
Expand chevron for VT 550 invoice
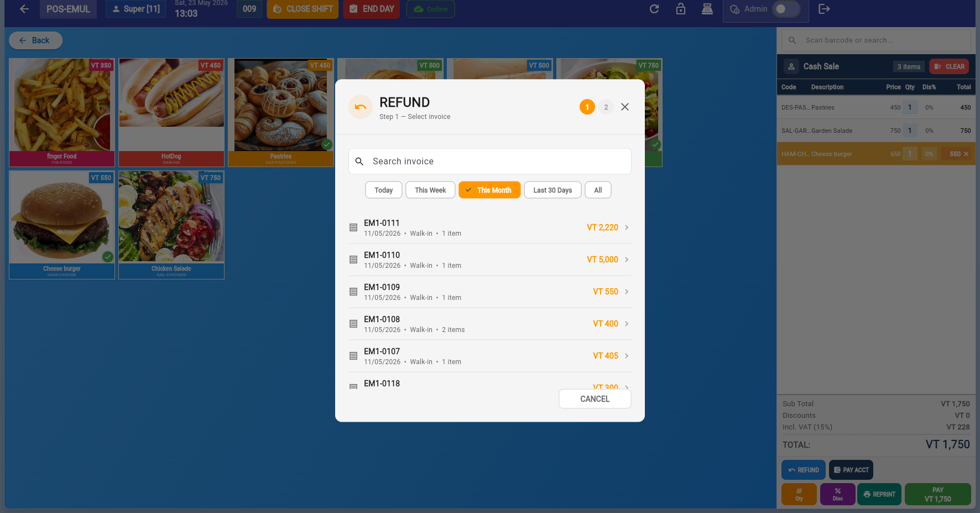[627, 292]
